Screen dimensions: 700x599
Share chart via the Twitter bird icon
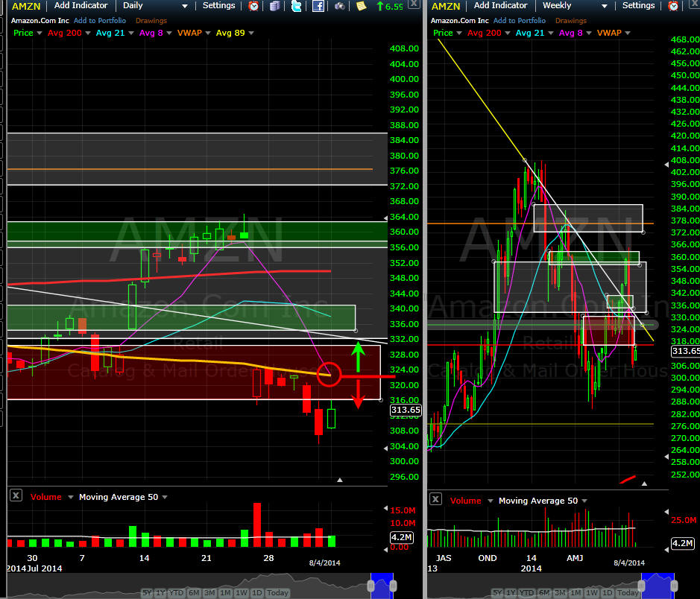[x=296, y=6]
